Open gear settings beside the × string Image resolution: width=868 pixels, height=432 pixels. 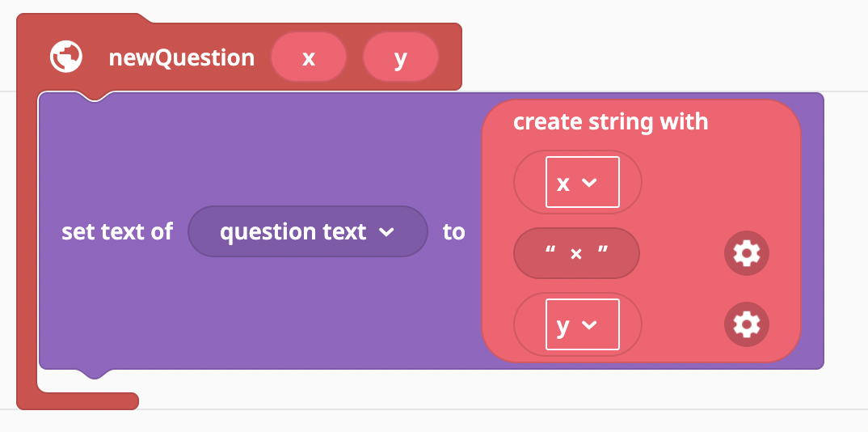click(746, 253)
